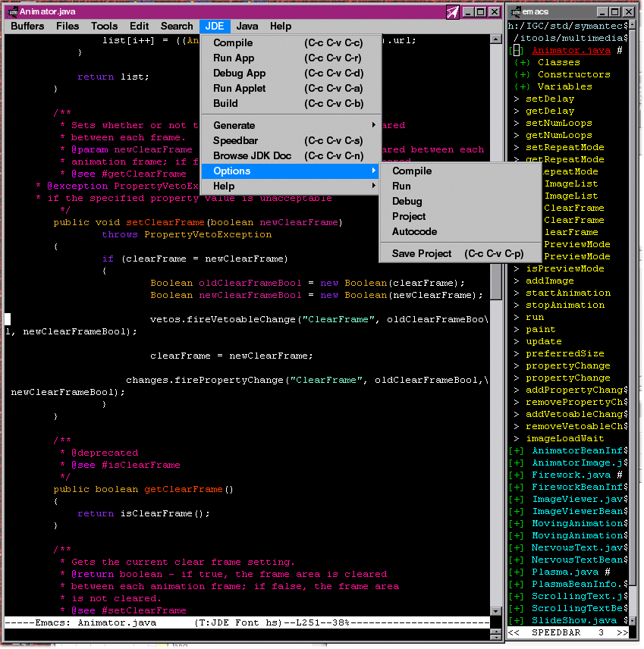Choose Compile from the JDE menu
Image resolution: width=644 pixels, height=649 pixels.
pyautogui.click(x=233, y=43)
